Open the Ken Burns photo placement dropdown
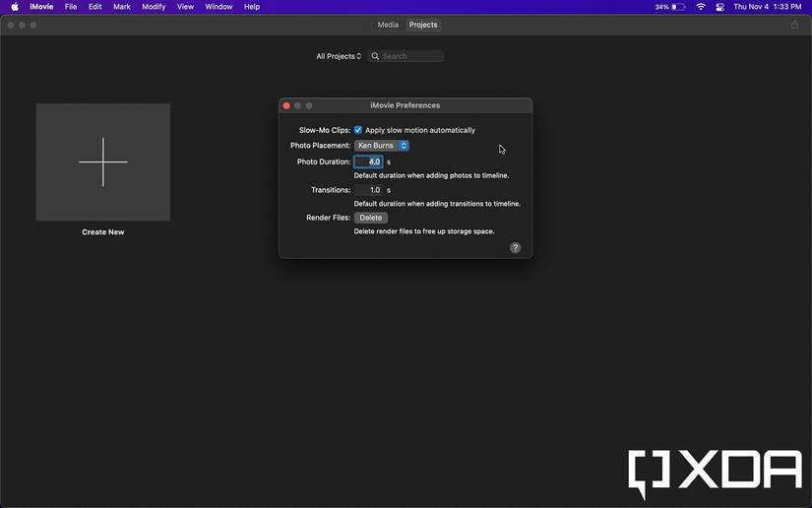The height and width of the screenshot is (508, 812). 382,146
